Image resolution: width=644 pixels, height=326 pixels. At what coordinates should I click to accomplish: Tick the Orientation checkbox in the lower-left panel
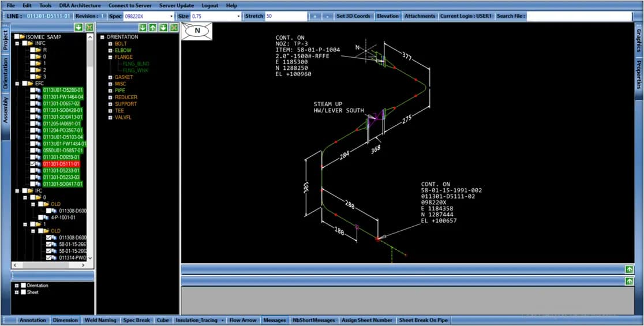click(x=24, y=286)
